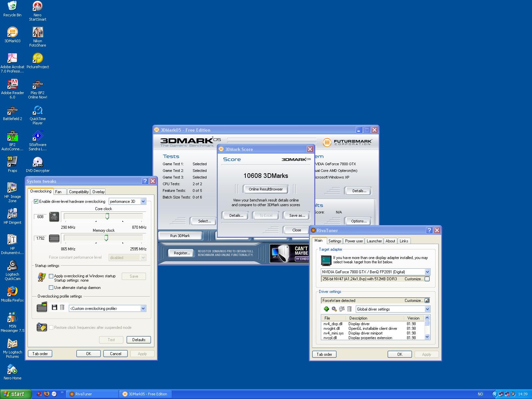
Task: Click Close in the 3DMark Score dialog
Action: point(297,230)
